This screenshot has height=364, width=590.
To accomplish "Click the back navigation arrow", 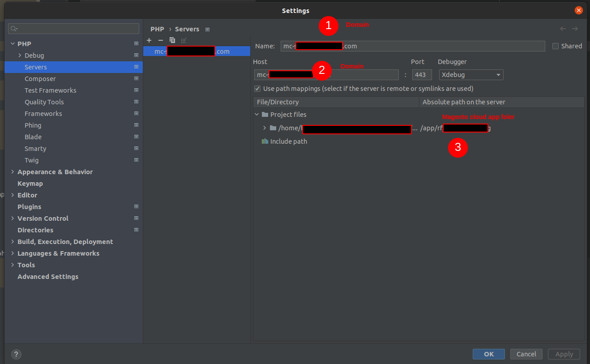I will point(563,29).
